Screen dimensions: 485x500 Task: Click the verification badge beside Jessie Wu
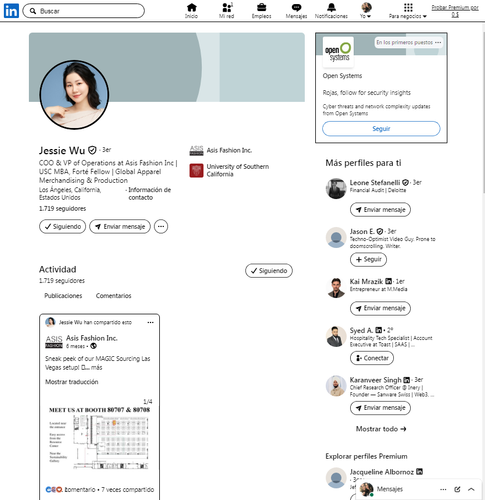92,150
